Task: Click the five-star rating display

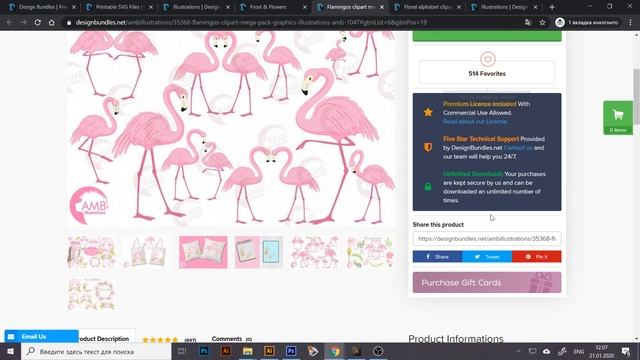Action: pyautogui.click(x=160, y=340)
